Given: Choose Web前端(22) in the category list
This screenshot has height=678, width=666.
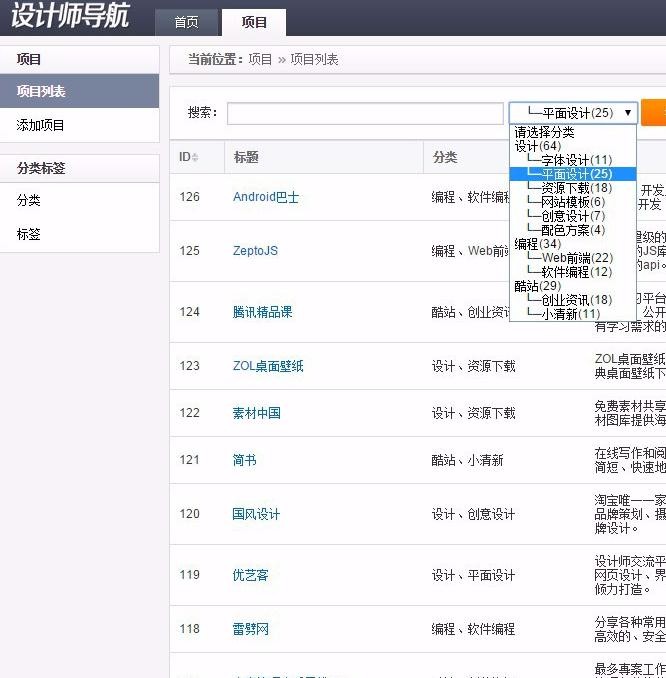Looking at the screenshot, I should pos(573,258).
